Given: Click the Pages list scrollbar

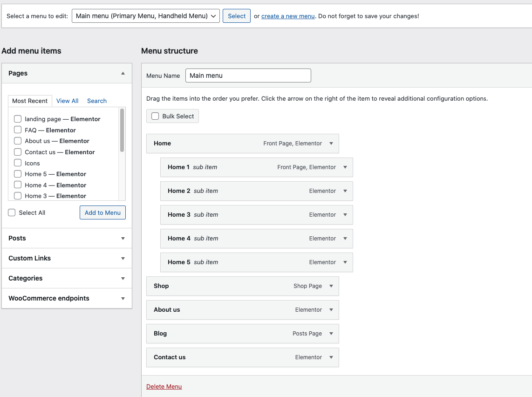Looking at the screenshot, I should (122, 130).
